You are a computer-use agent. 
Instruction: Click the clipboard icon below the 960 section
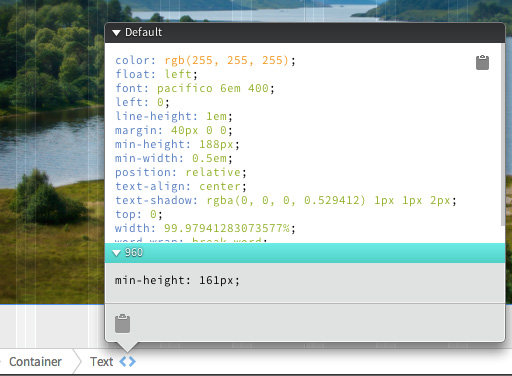click(x=122, y=323)
